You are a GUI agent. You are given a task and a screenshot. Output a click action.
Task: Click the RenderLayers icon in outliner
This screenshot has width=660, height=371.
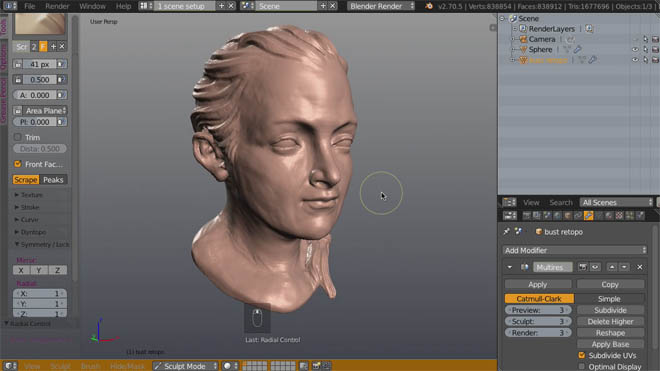tap(523, 29)
